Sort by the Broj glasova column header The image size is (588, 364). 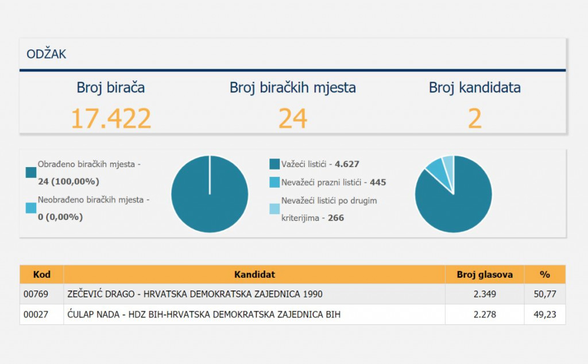[x=485, y=274]
